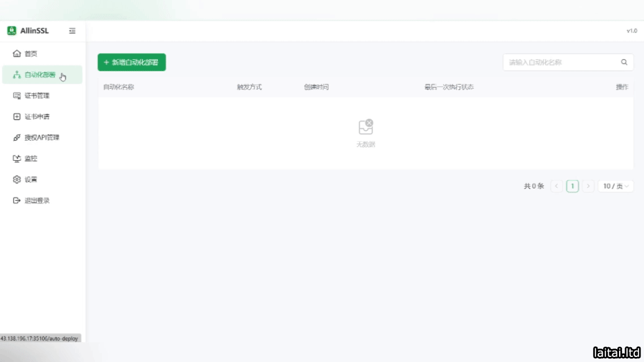Click the 自动化部署 workflow icon
The height and width of the screenshot is (362, 644).
(x=16, y=75)
